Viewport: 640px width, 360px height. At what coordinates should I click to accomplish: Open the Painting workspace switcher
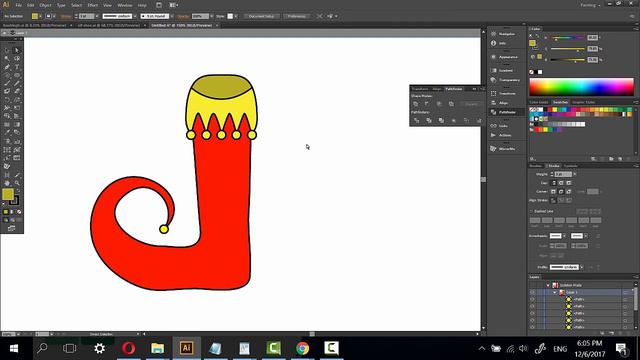pyautogui.click(x=590, y=5)
